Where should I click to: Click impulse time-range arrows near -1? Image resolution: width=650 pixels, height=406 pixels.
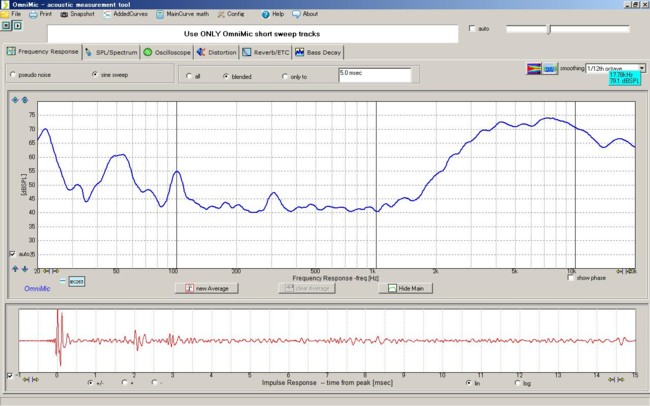coord(31,379)
